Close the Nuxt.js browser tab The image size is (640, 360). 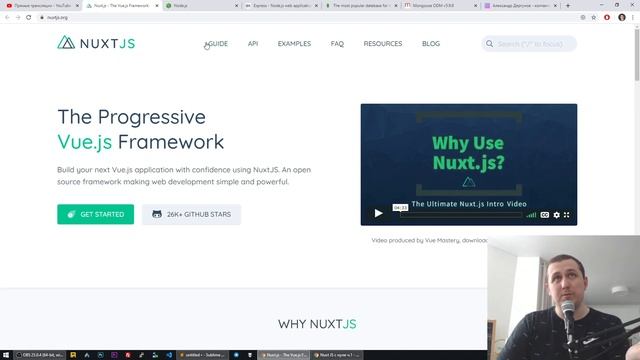click(157, 6)
